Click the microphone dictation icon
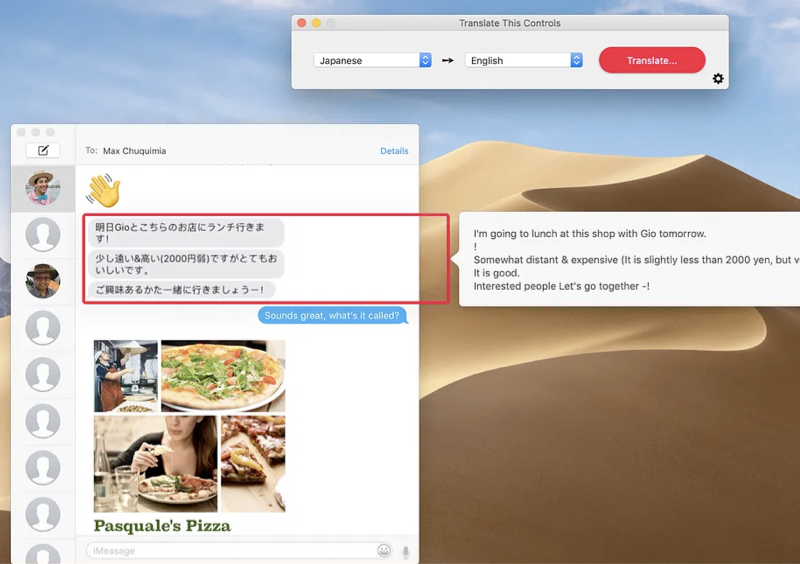 coord(406,552)
